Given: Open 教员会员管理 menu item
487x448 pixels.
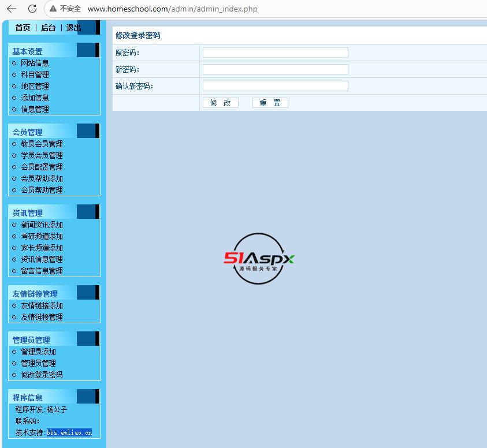Looking at the screenshot, I should point(42,144).
